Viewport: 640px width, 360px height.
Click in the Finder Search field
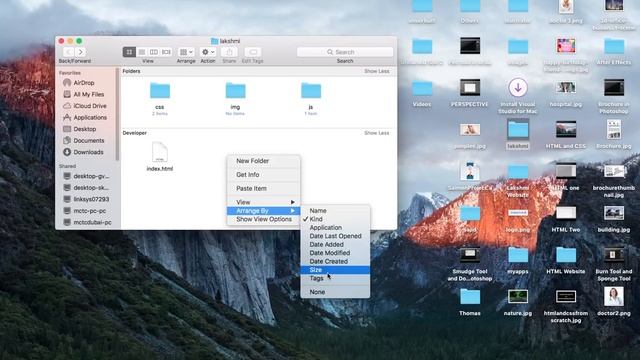(x=345, y=52)
